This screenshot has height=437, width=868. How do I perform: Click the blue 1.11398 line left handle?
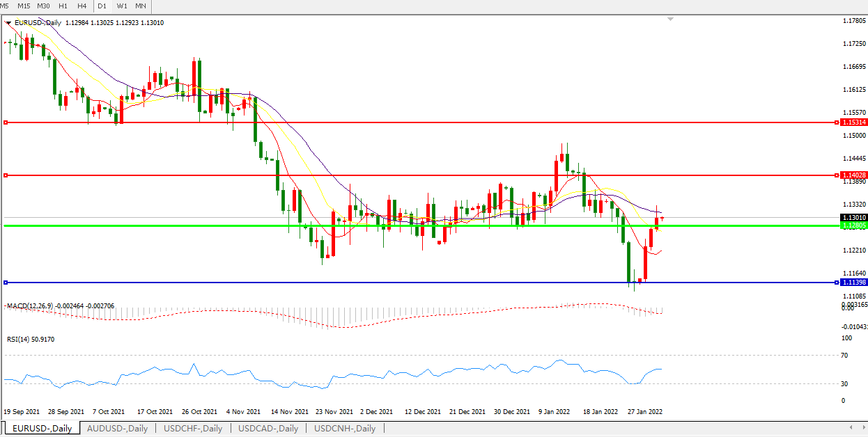tap(6, 283)
